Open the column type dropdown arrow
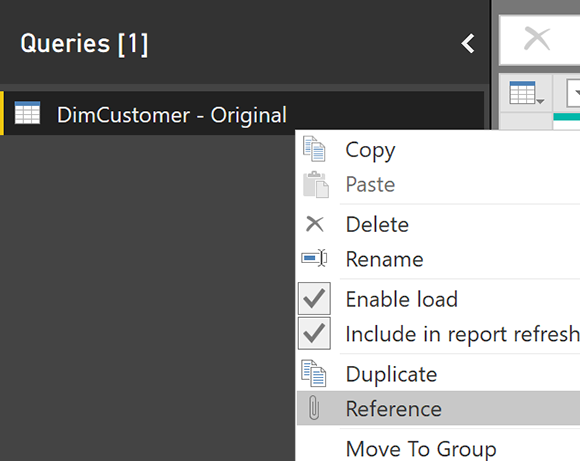 573,93
